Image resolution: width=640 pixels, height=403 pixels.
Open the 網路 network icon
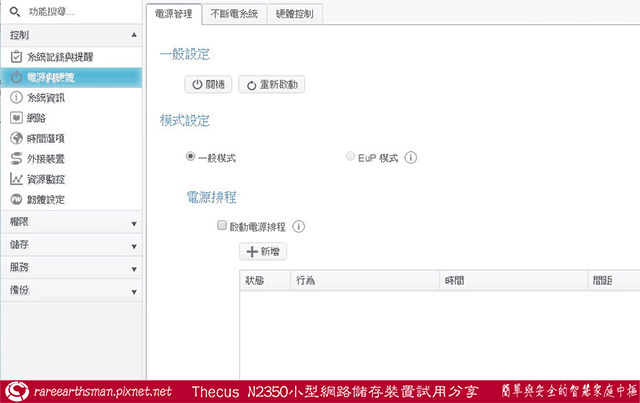tap(16, 117)
